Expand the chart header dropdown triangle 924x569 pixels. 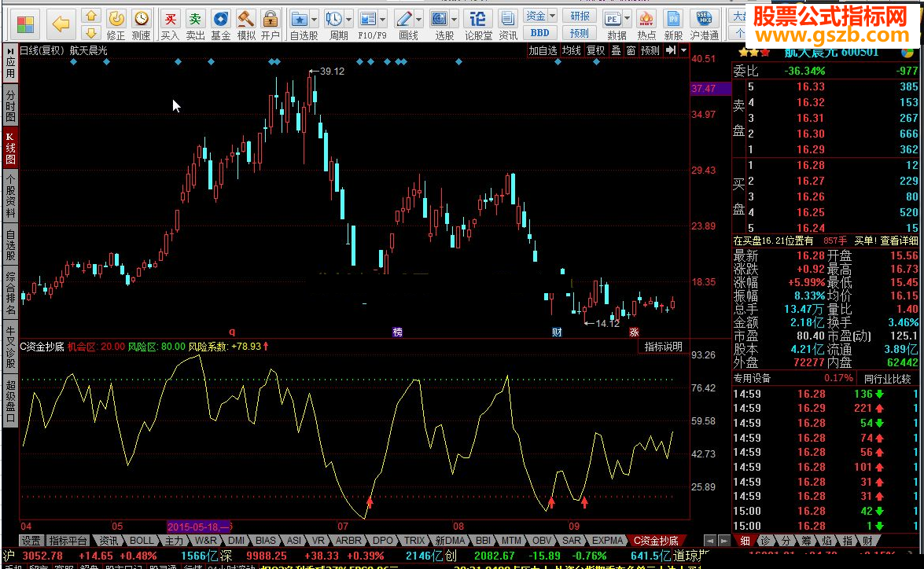tap(683, 50)
